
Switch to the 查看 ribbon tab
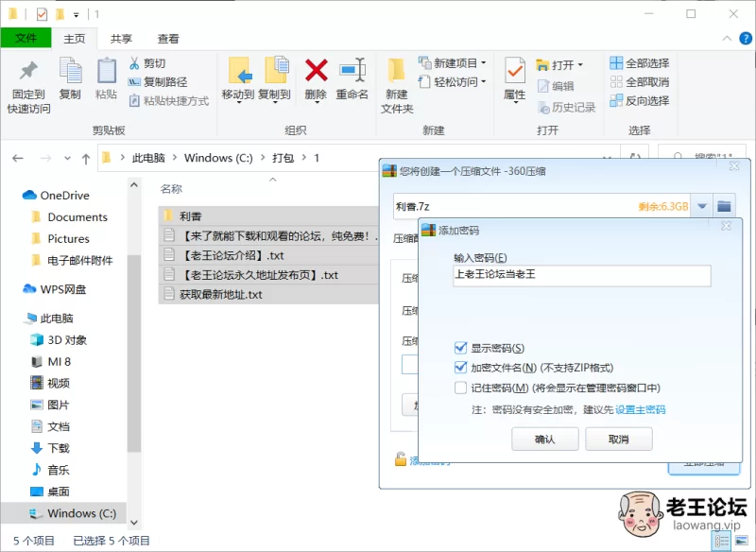pyautogui.click(x=168, y=39)
